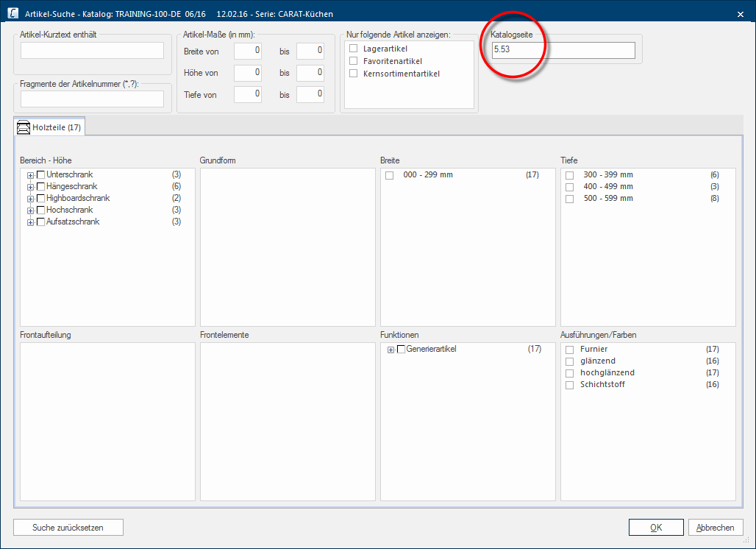Click the app icon in title bar
The width and height of the screenshot is (756, 549).
[x=13, y=13]
